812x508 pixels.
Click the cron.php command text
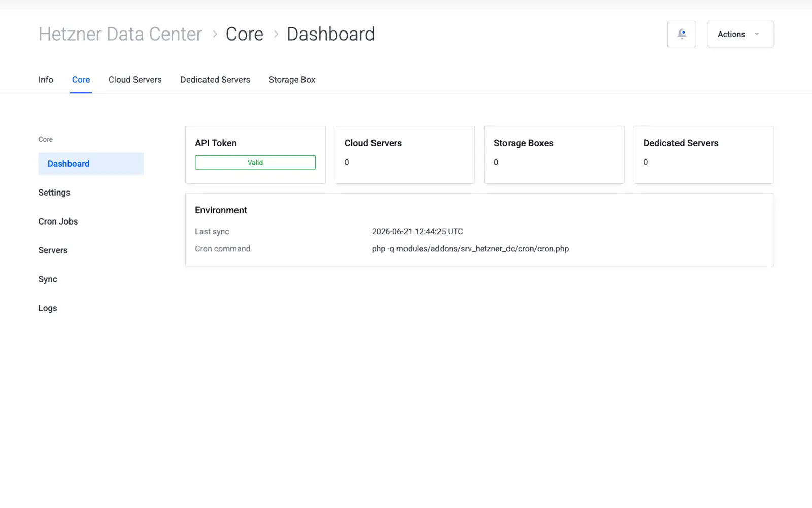(x=470, y=249)
